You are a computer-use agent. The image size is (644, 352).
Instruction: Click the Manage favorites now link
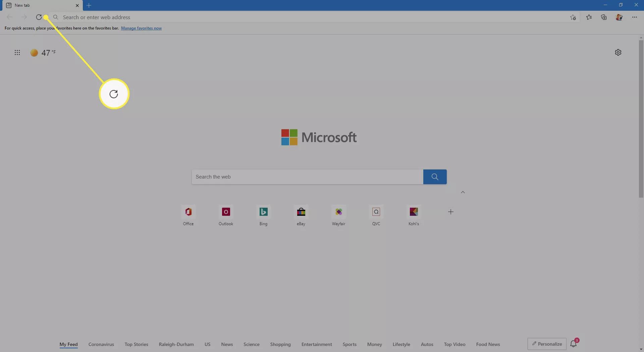point(142,28)
